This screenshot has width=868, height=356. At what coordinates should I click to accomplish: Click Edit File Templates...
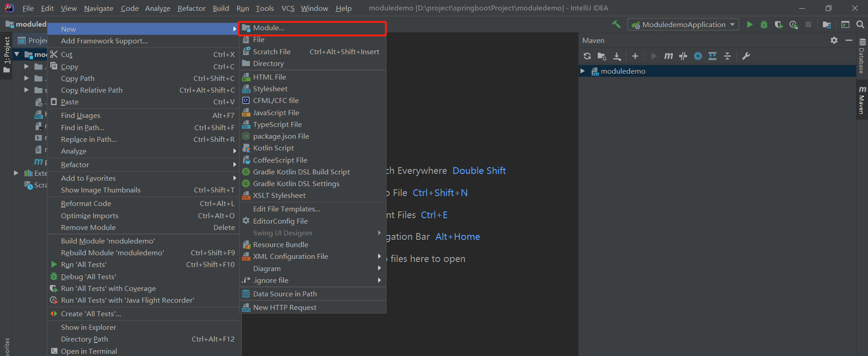[x=313, y=209]
